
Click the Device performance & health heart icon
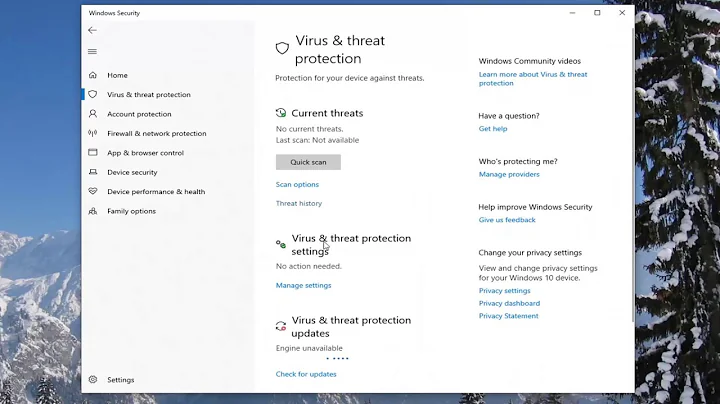[93, 192]
